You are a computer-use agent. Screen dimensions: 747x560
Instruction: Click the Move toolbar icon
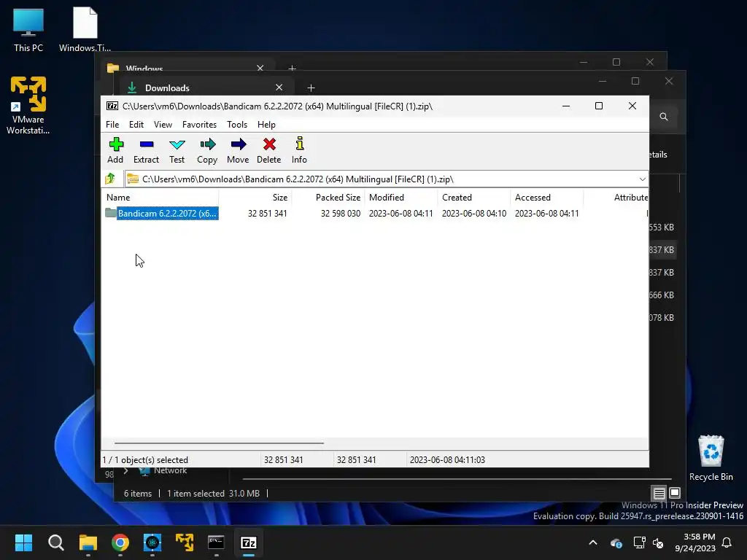click(x=239, y=150)
